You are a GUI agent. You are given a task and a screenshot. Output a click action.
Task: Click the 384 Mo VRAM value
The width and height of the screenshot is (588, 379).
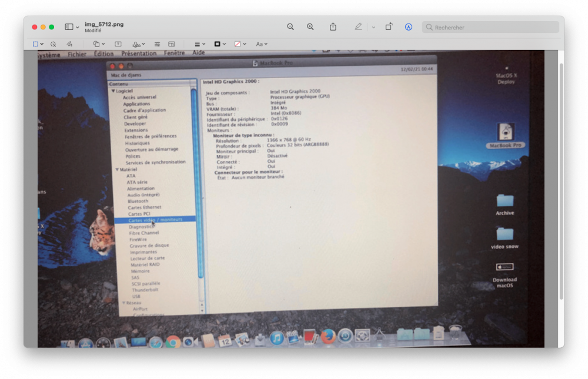279,108
